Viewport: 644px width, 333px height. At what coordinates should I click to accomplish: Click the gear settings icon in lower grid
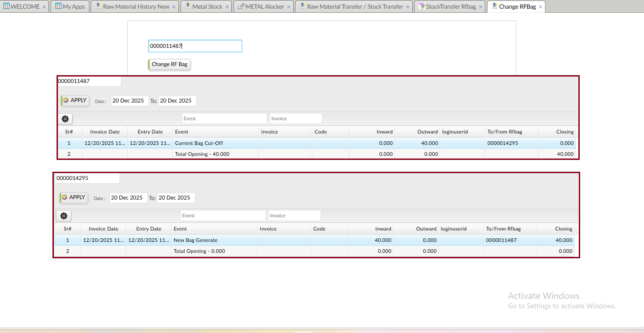click(x=64, y=216)
